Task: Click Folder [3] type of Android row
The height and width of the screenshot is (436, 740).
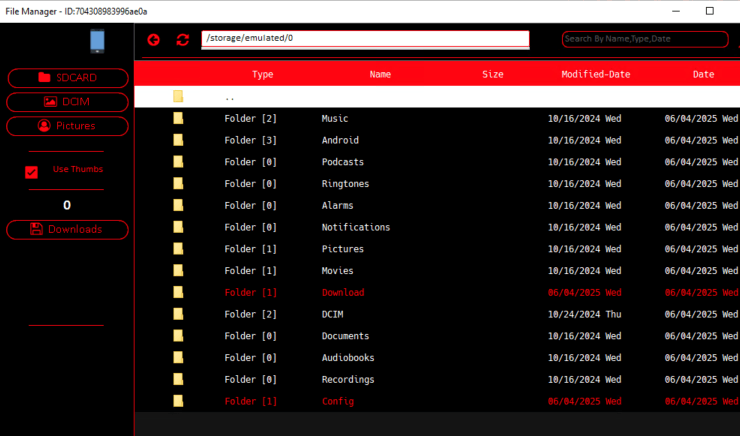Action: [x=250, y=140]
